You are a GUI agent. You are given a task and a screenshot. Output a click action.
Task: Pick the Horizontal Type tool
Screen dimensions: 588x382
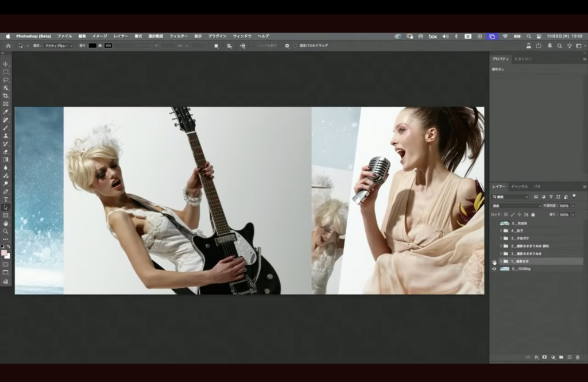tap(6, 199)
